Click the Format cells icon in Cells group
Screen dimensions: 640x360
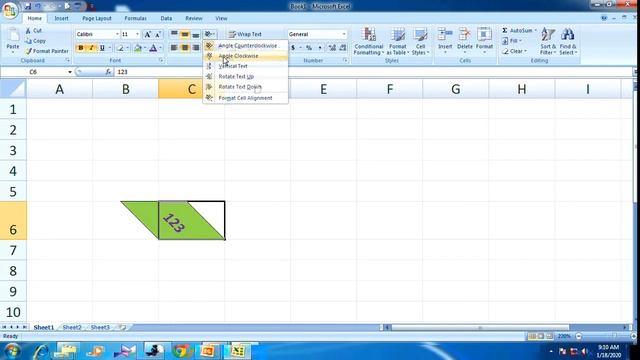click(x=484, y=35)
